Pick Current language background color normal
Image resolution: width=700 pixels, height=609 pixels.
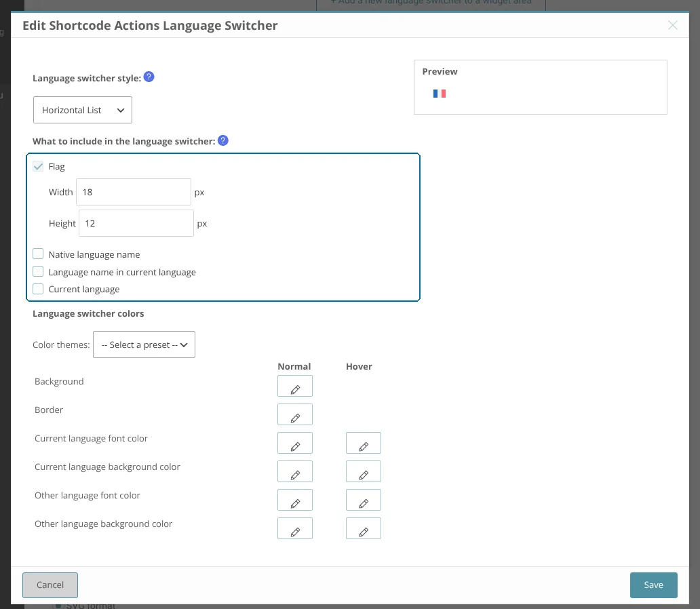(295, 471)
